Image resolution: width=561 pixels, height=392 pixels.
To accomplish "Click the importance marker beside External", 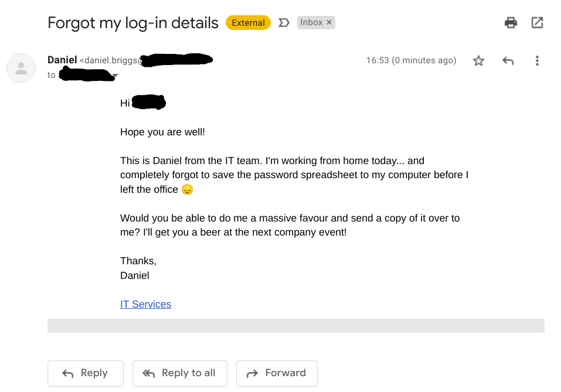I will coord(284,22).
